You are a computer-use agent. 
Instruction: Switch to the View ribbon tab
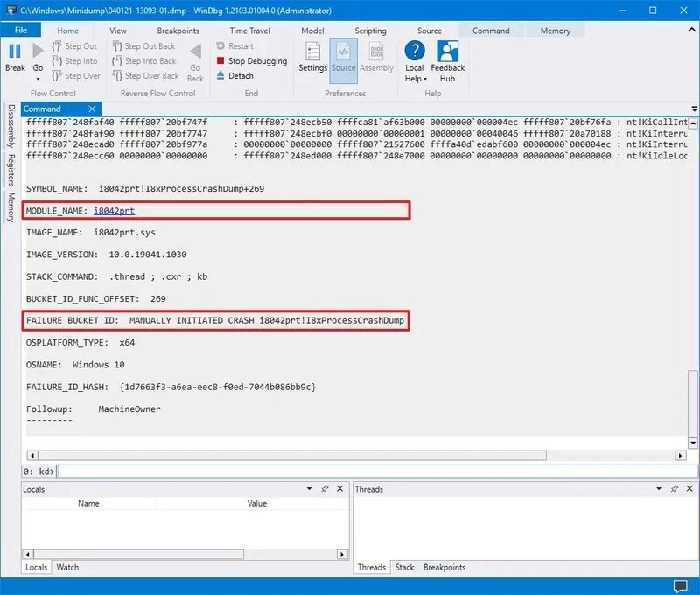(118, 31)
